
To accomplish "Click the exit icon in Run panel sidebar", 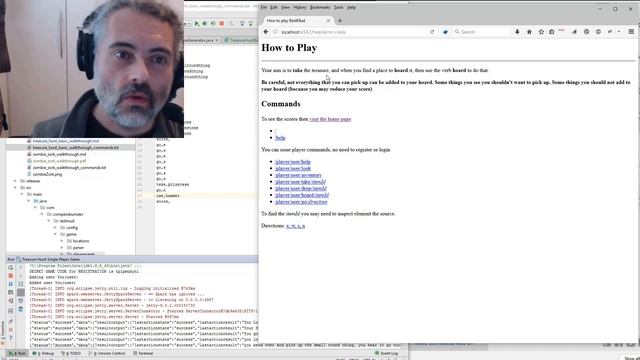I will tap(11, 301).
